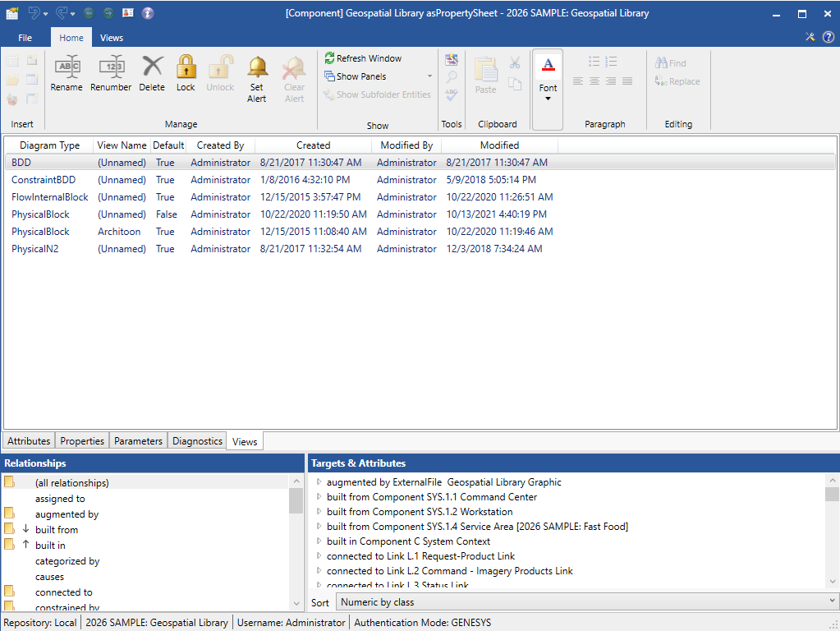Open the Font dropdown

coord(548,99)
